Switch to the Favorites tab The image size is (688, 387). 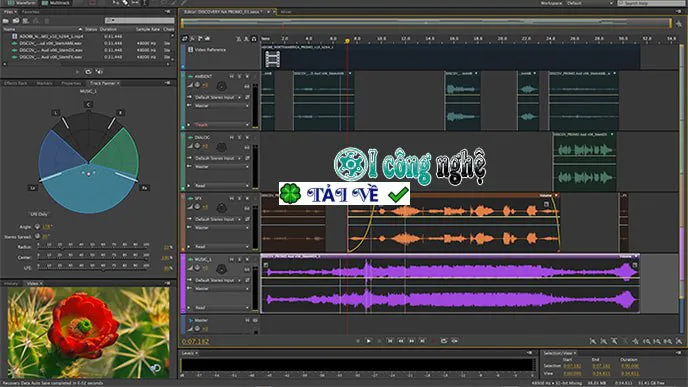coord(30,12)
